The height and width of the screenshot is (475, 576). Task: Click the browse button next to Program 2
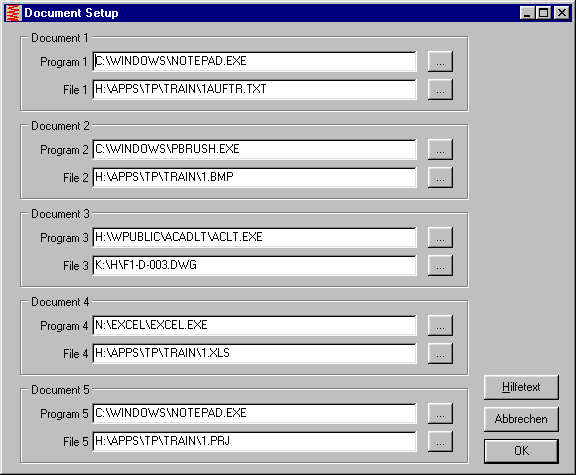440,150
